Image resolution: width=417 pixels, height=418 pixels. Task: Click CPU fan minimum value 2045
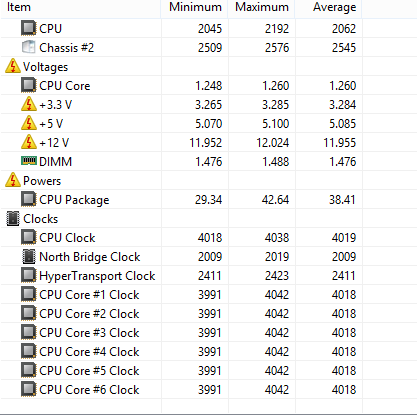[210, 28]
